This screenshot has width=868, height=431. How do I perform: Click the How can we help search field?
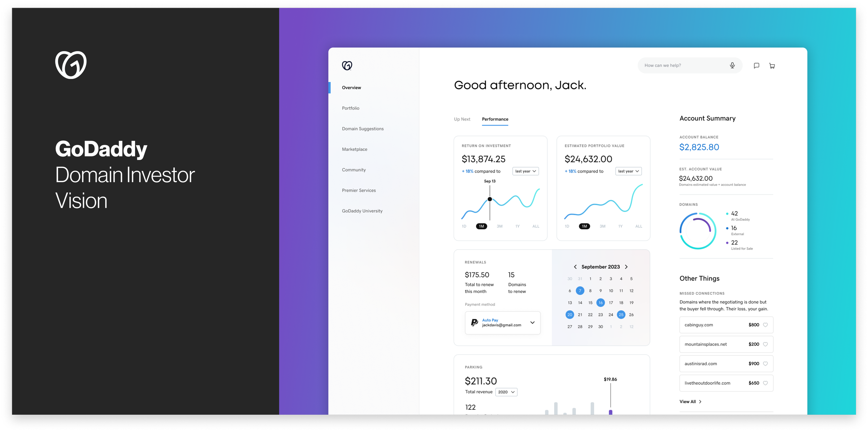681,65
